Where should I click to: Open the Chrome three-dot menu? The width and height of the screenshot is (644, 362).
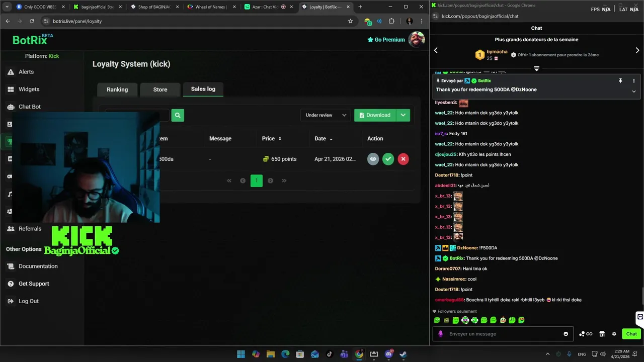pyautogui.click(x=421, y=21)
